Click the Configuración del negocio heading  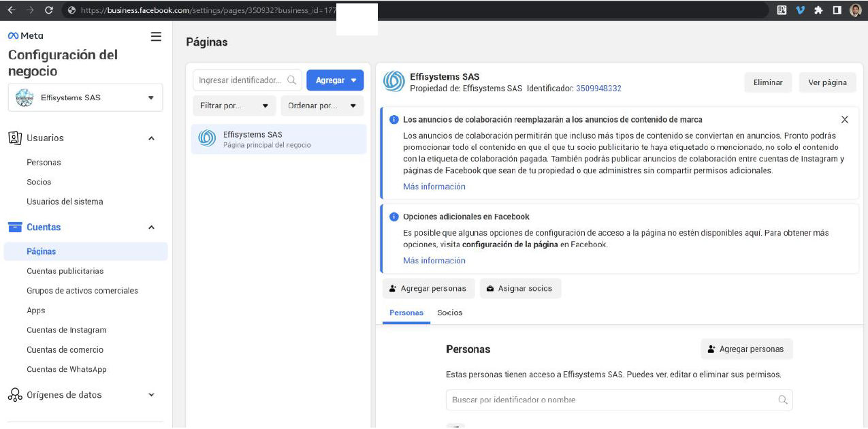pyautogui.click(x=63, y=63)
